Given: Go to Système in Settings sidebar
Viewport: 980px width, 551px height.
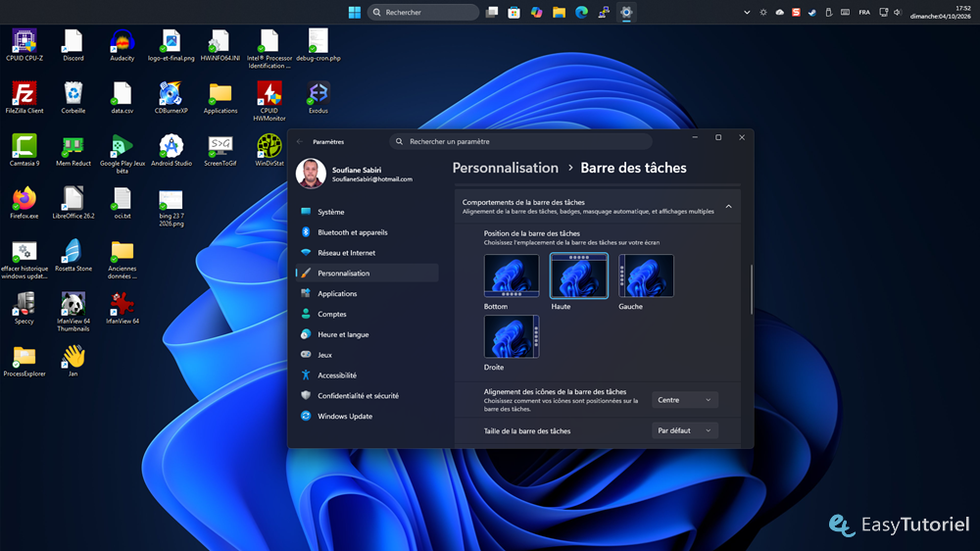Looking at the screenshot, I should 367,212.
